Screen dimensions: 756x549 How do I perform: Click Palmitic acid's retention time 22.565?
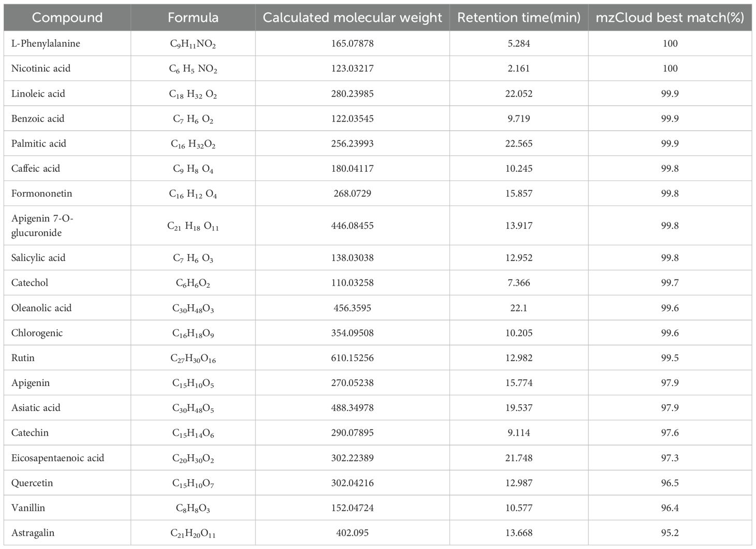[x=519, y=143]
